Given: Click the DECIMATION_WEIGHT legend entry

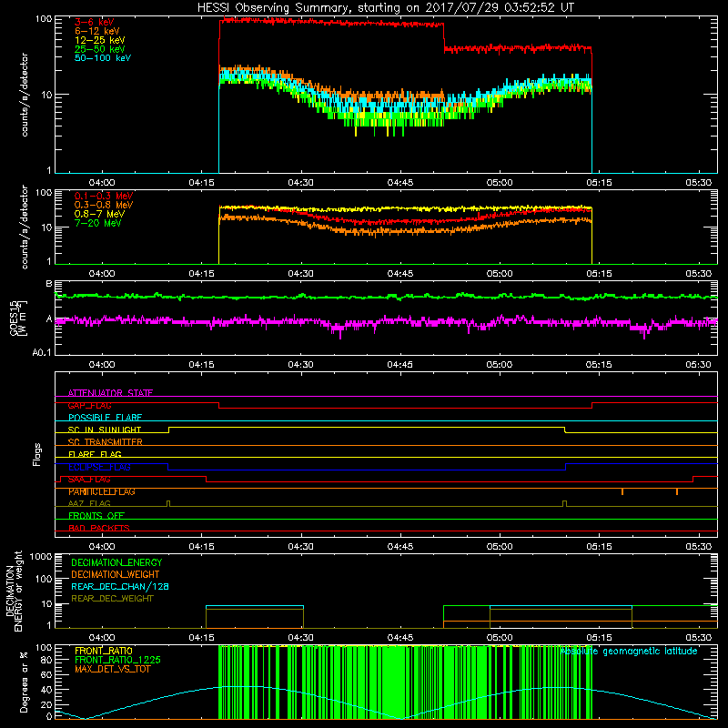Looking at the screenshot, I should point(116,574).
